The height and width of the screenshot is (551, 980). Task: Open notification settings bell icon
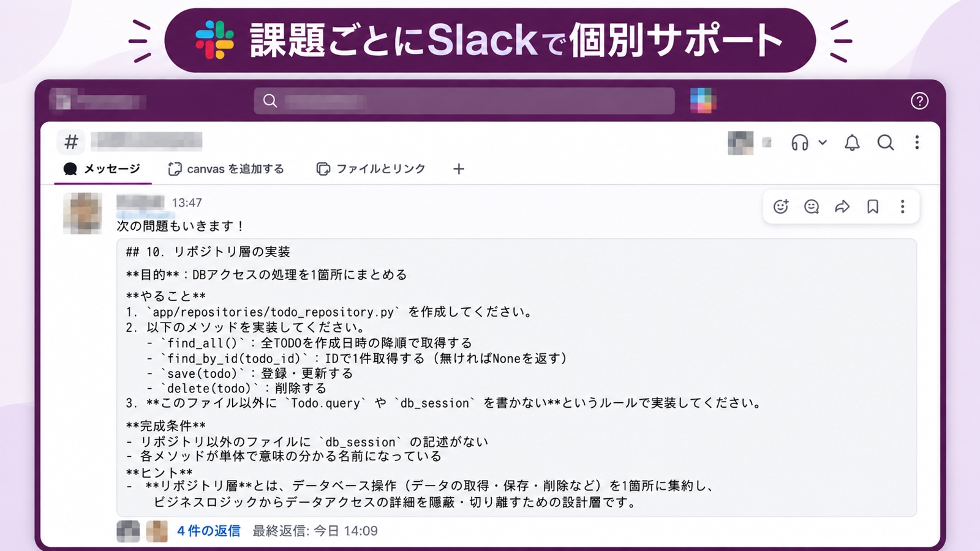[x=852, y=143]
